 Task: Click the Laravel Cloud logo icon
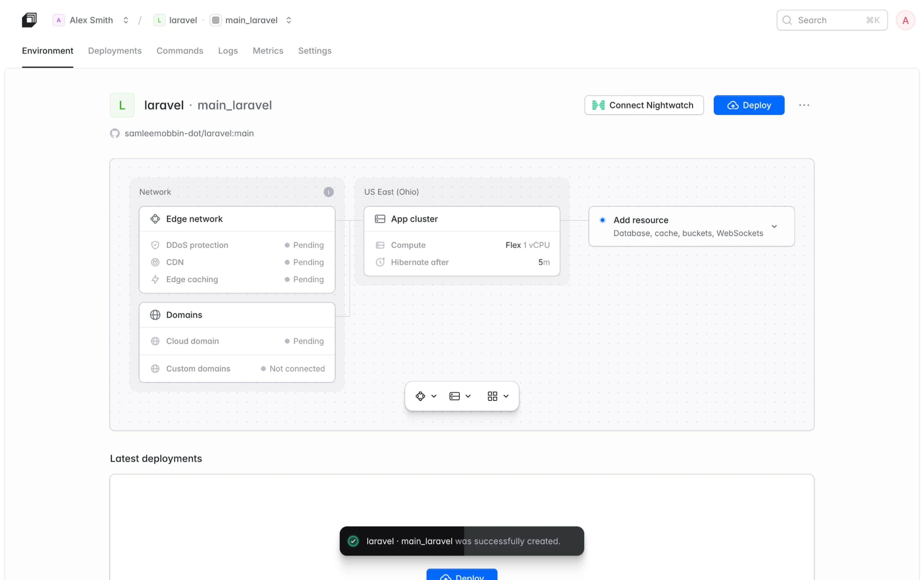coord(29,20)
